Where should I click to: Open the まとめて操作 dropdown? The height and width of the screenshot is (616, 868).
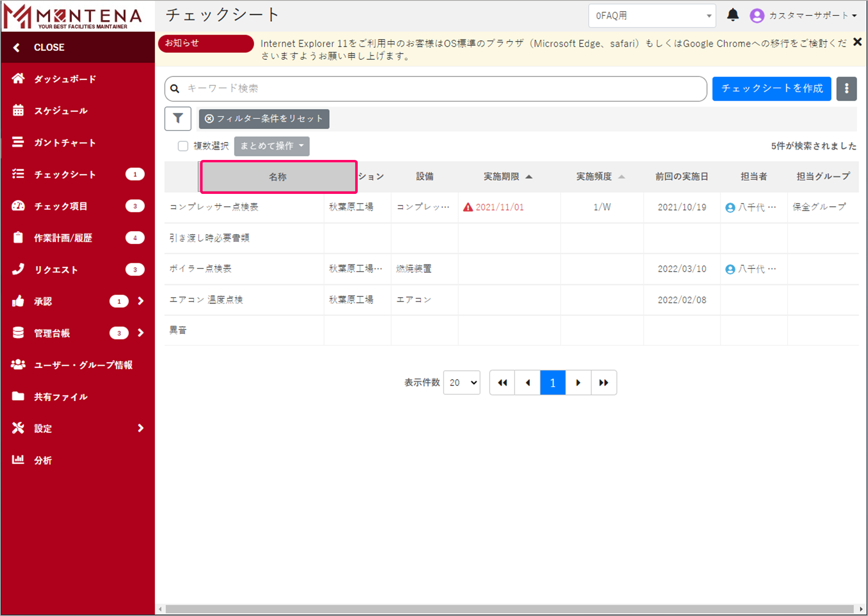coord(272,146)
